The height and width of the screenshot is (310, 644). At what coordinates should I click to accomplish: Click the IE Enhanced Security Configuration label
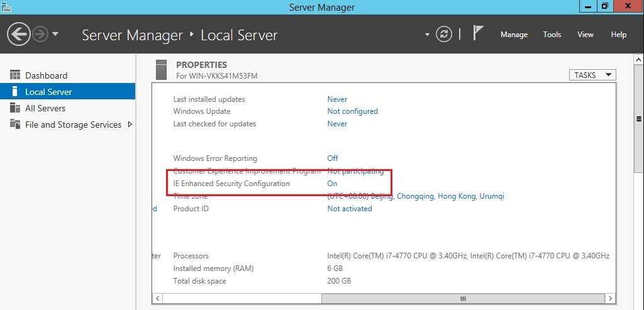point(231,184)
